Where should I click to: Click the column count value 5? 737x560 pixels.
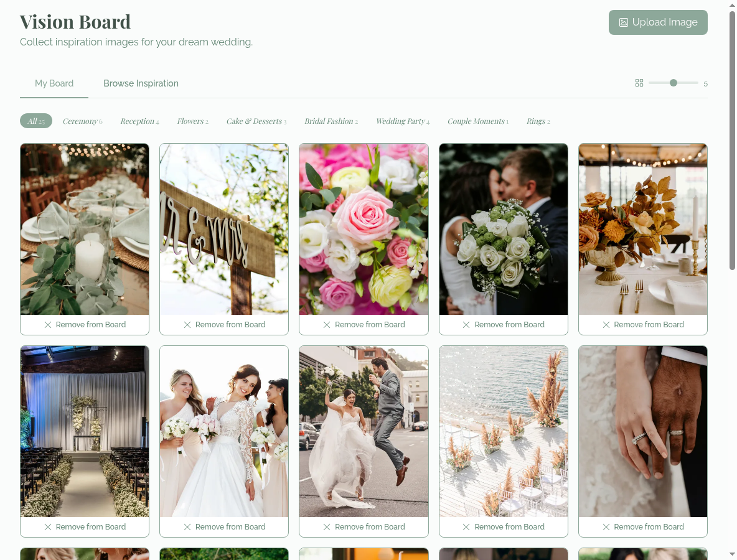[x=705, y=83]
